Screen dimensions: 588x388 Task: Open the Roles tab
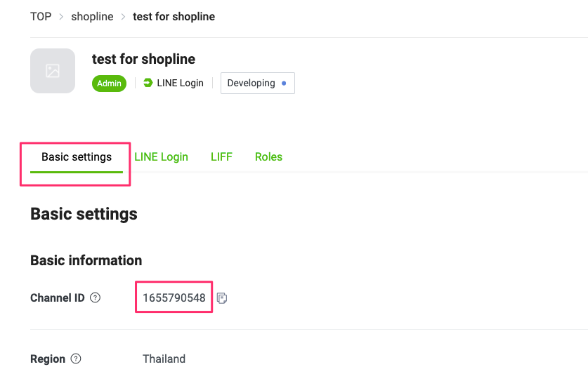pyautogui.click(x=268, y=157)
